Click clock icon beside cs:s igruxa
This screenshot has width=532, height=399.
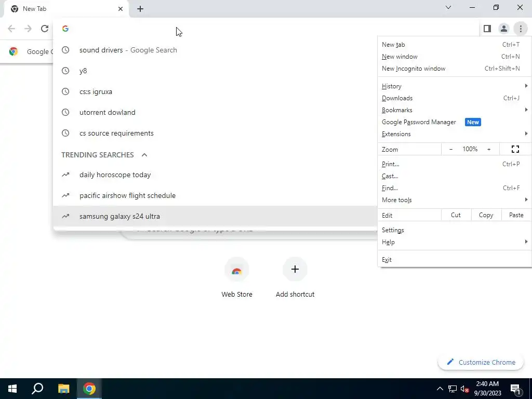point(65,91)
